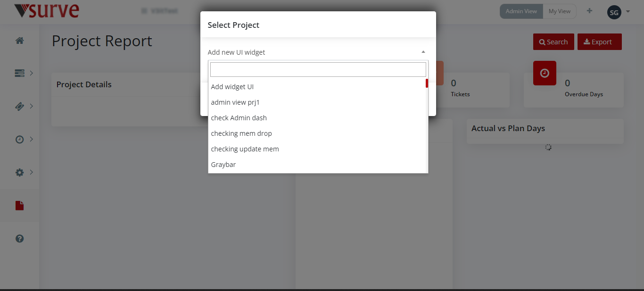Click the Vsurve logo
Screen dimensions: 644x291
pos(47,10)
